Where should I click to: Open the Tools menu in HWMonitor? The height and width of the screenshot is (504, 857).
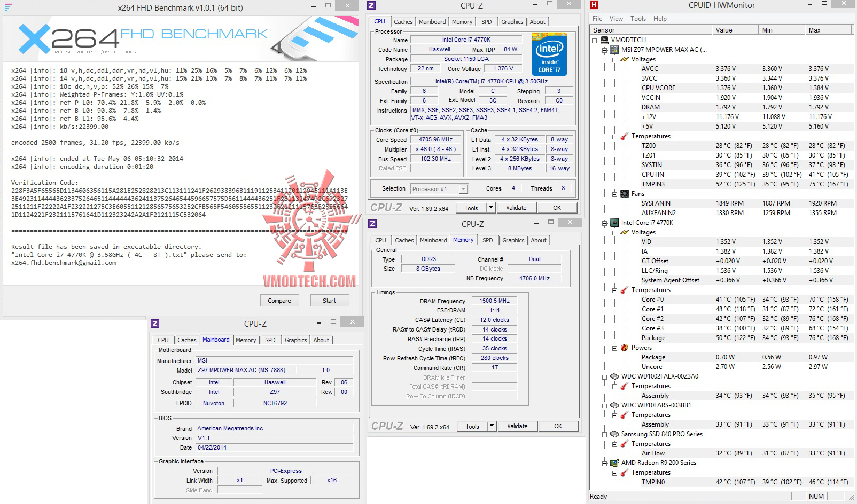coord(638,19)
